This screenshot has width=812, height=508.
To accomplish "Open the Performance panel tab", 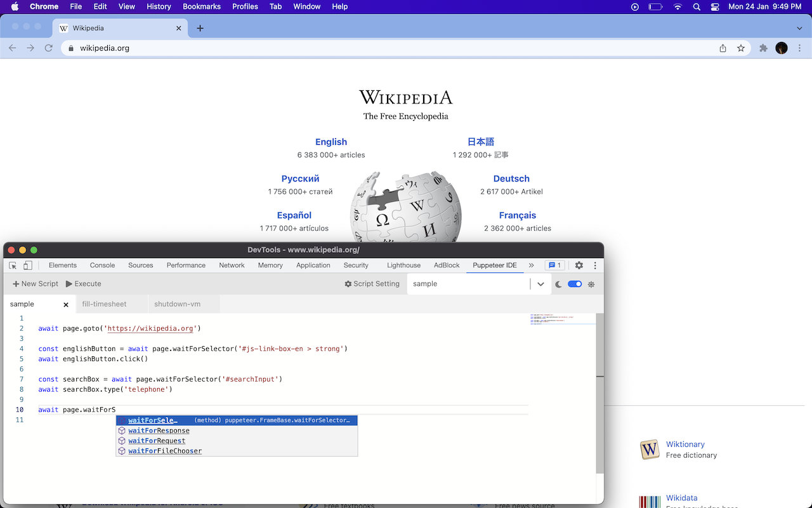I will point(186,265).
